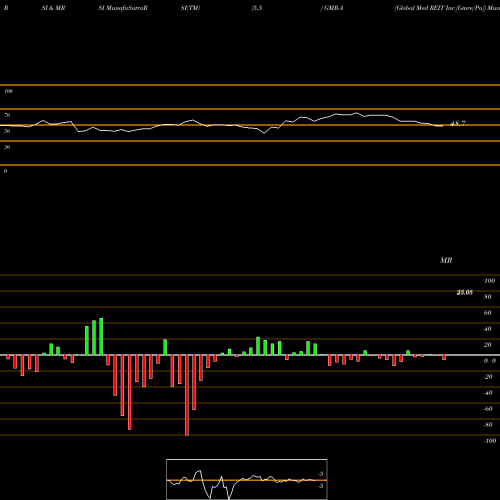Click the 70 level label on RSI axis
Image resolution: width=500 pixels, height=500 pixels.
pos(7,115)
